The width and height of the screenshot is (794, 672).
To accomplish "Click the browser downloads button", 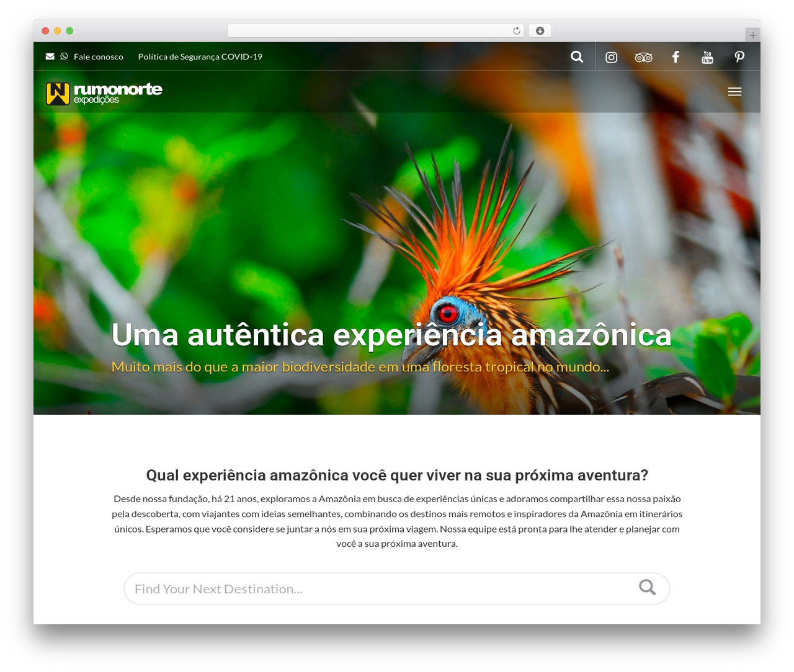I will (540, 31).
